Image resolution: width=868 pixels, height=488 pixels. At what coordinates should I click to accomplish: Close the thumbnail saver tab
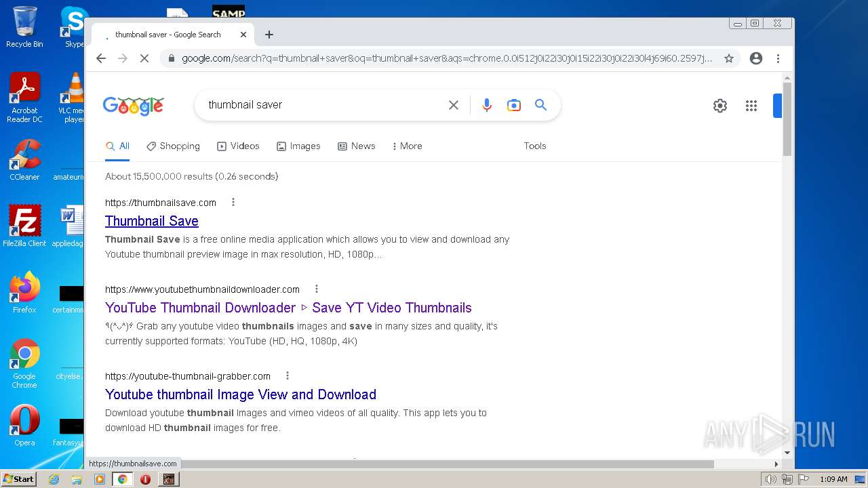tap(243, 35)
